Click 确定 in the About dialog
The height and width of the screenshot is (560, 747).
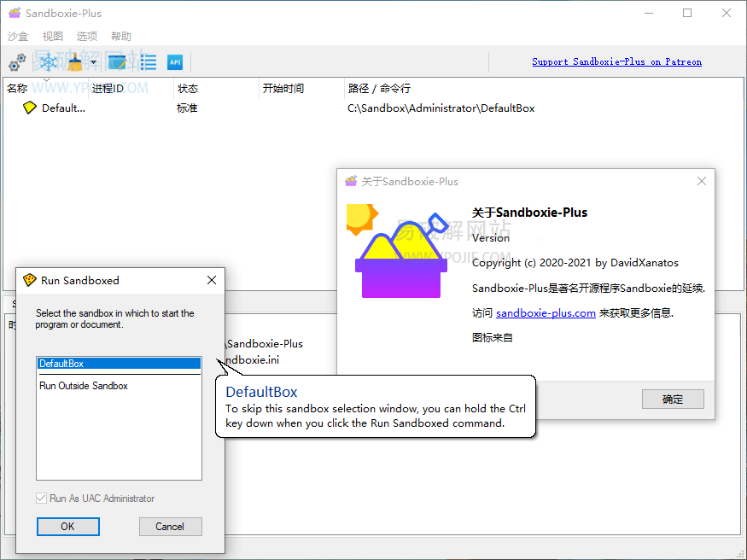click(x=673, y=399)
